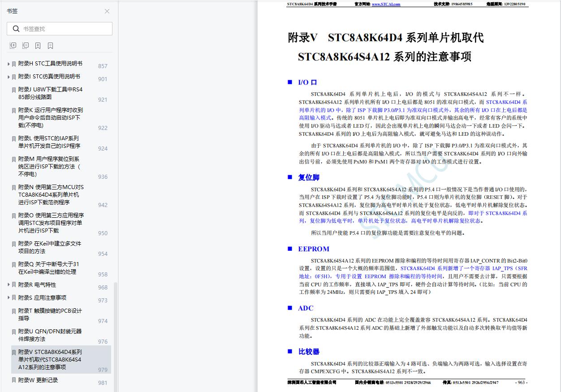
Task: Open bookmark 附录P 在Keil中建立多文件项目
Action: coord(50,247)
